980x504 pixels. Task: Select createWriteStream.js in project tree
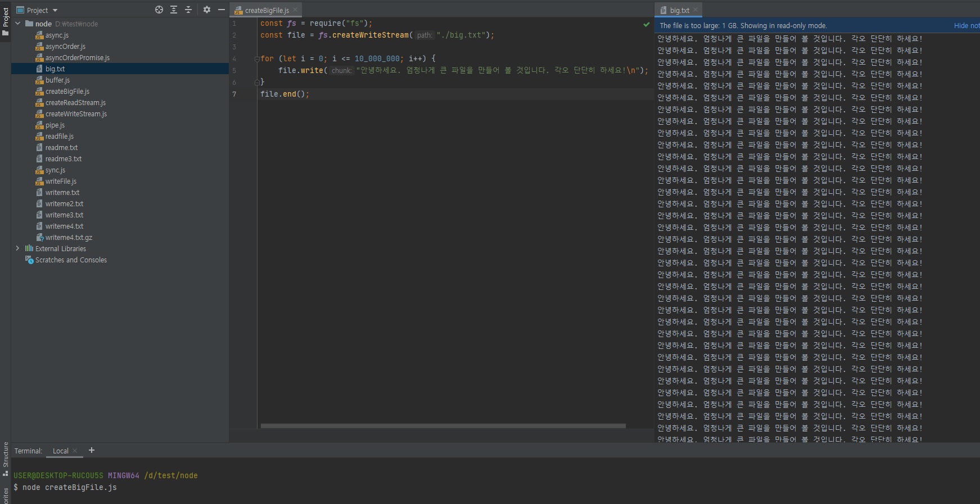(x=76, y=114)
